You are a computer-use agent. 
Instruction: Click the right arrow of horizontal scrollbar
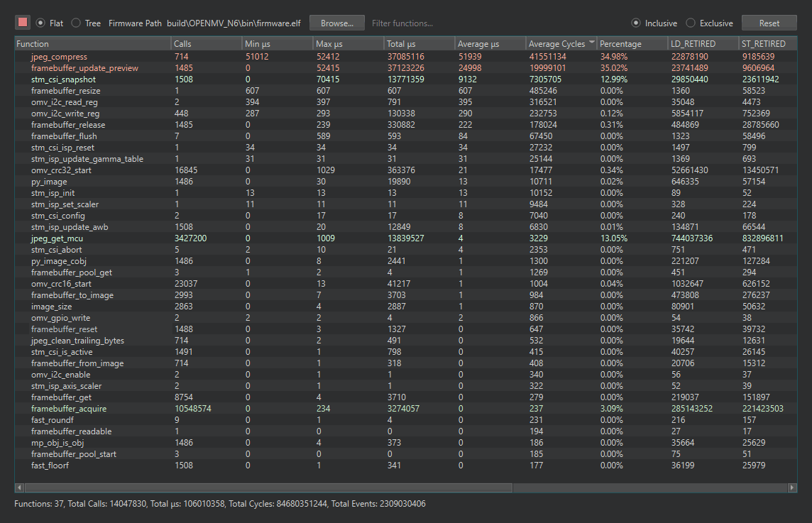pos(792,488)
